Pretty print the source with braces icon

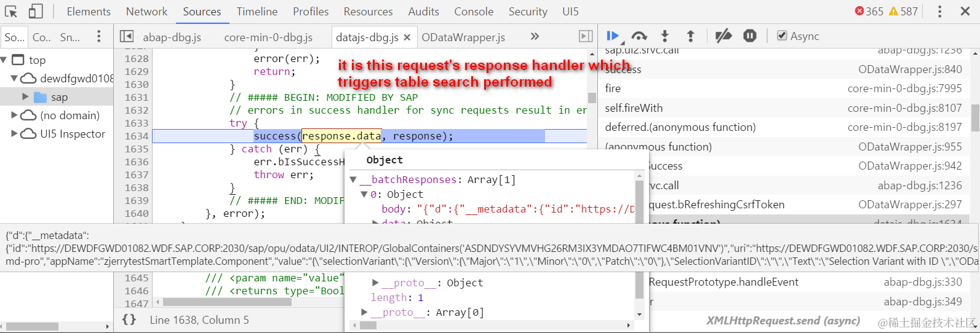coord(129,319)
